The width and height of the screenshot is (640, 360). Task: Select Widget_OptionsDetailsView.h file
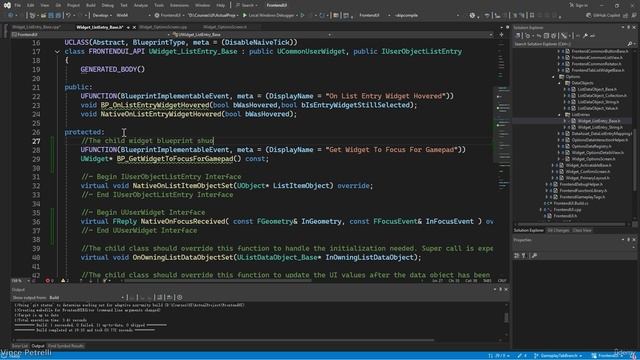point(597,153)
